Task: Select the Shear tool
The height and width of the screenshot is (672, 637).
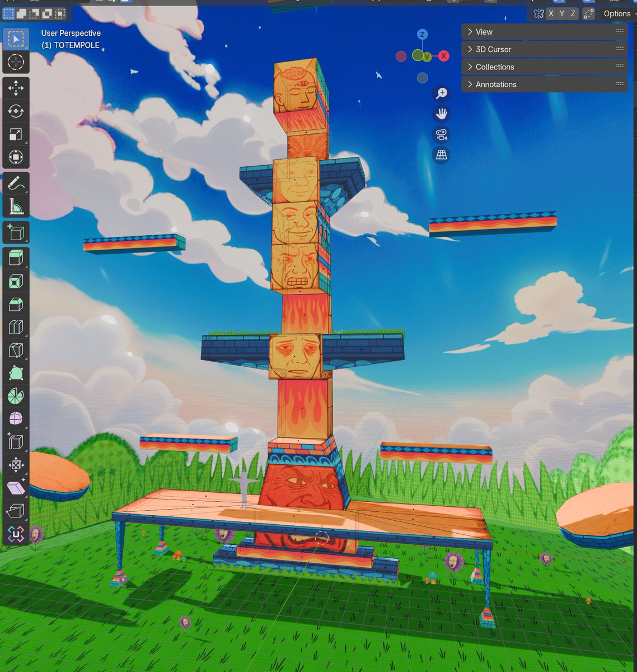Action: pyautogui.click(x=16, y=488)
